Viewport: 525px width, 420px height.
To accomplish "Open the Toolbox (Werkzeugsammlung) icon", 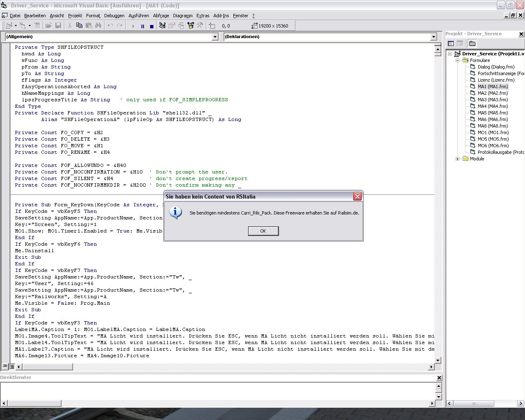I will 200,26.
